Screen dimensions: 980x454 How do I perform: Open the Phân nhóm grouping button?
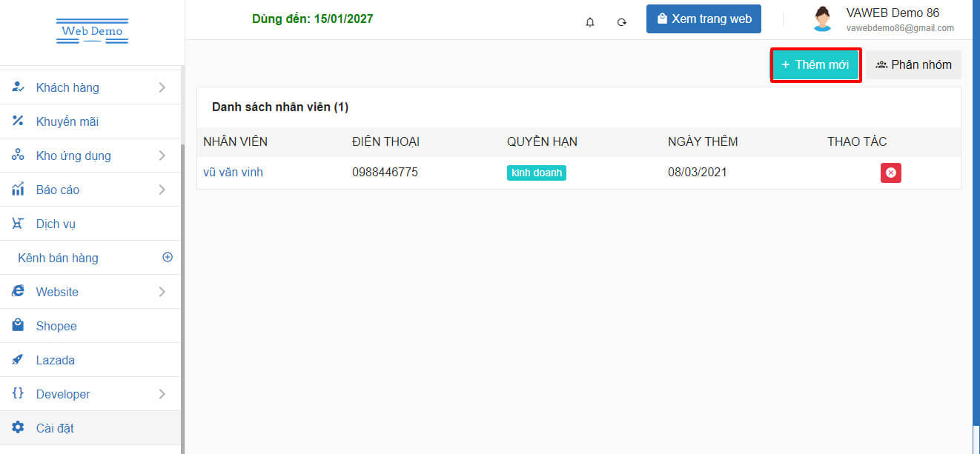[913, 64]
